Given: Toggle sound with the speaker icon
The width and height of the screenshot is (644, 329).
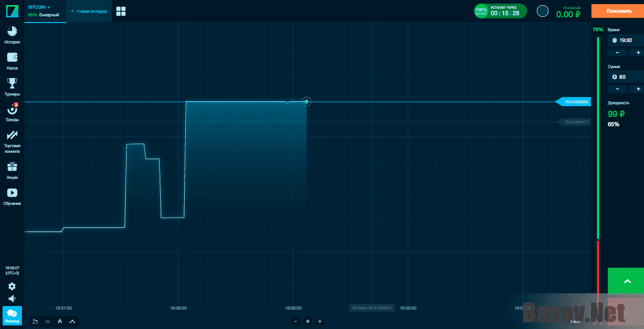Looking at the screenshot, I should pyautogui.click(x=12, y=299).
